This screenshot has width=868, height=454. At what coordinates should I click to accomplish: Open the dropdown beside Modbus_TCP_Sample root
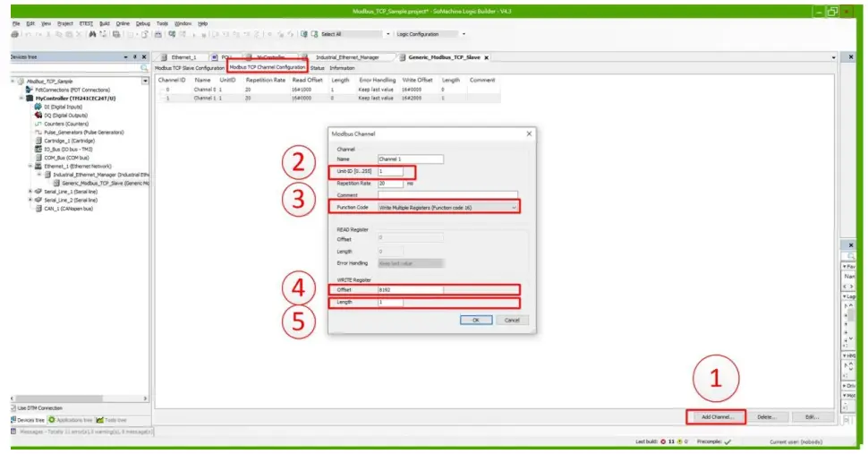(x=145, y=81)
